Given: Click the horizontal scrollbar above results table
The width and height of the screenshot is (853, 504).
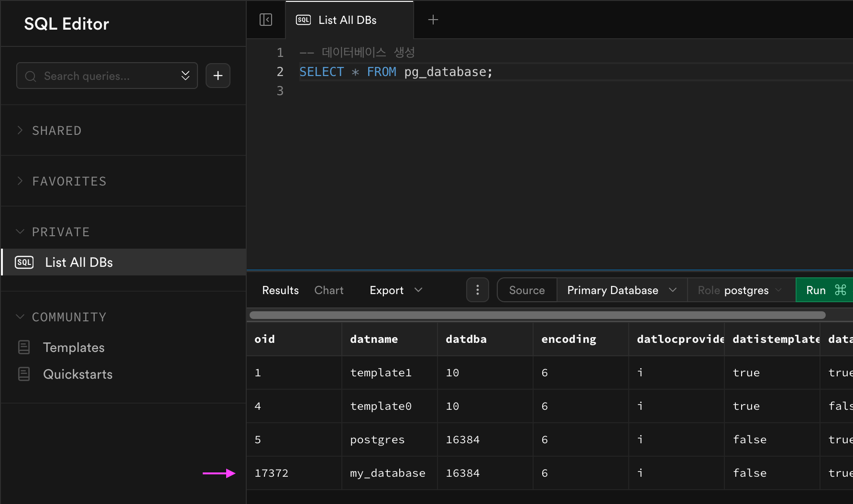Looking at the screenshot, I should (537, 315).
